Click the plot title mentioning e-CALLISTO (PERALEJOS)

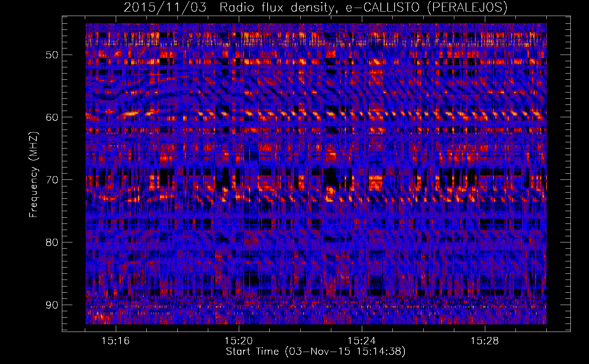click(315, 8)
